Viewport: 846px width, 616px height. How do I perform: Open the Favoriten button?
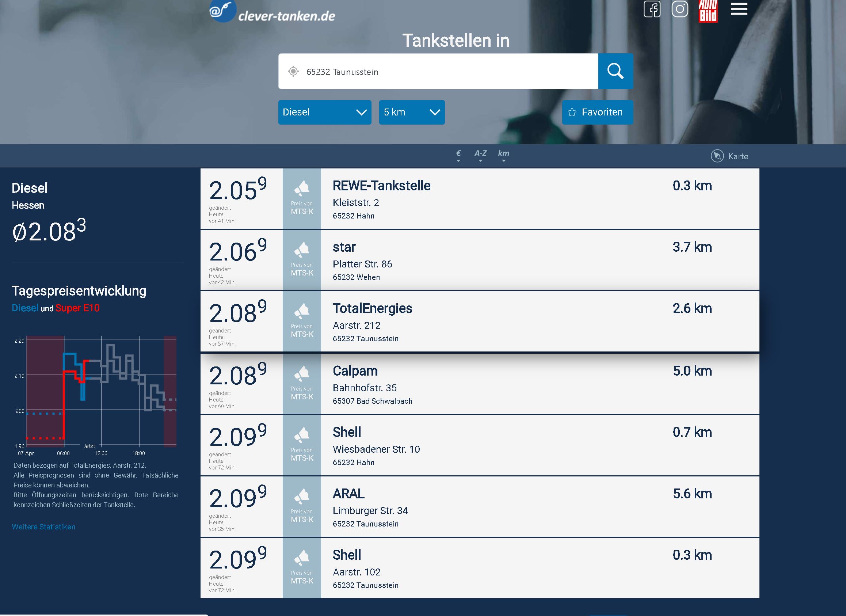click(x=598, y=112)
